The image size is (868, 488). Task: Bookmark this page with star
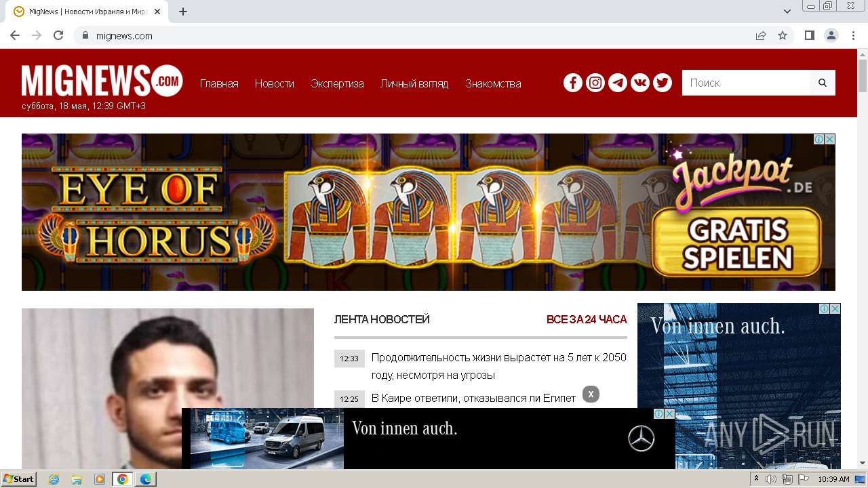point(783,35)
